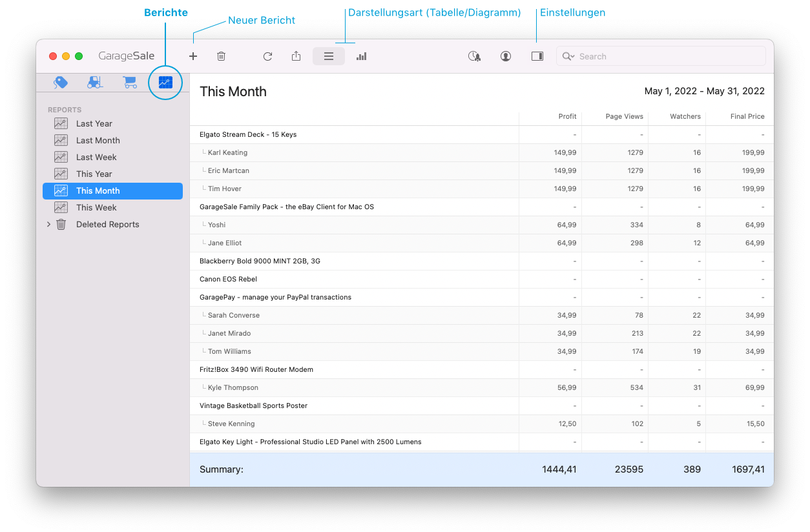Expand the Deleted Reports folder
Screen dimensions: 810x532
pos(48,224)
